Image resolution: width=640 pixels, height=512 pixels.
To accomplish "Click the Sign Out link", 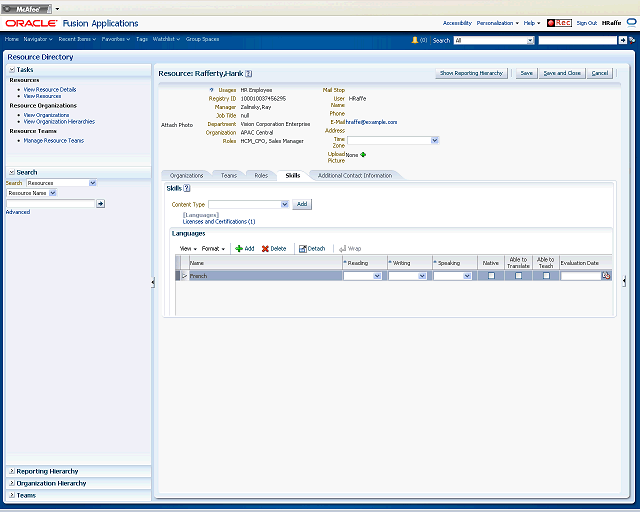I will click(x=587, y=23).
